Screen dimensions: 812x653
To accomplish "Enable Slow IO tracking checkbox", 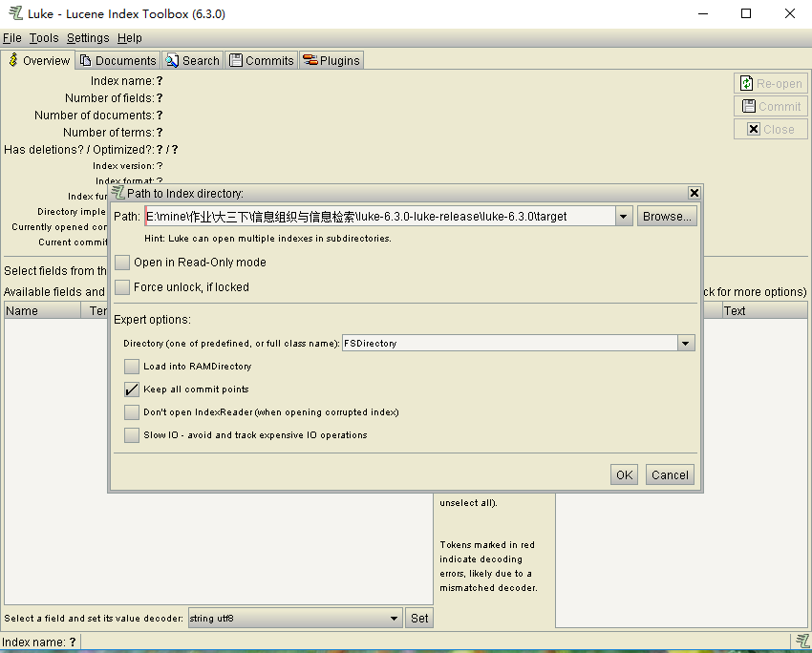I will click(132, 435).
